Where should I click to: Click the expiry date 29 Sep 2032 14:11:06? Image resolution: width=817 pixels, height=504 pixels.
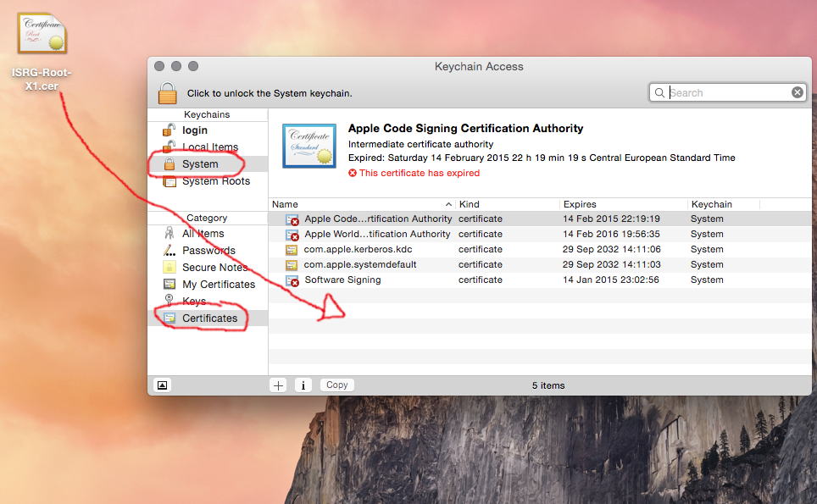coord(612,249)
